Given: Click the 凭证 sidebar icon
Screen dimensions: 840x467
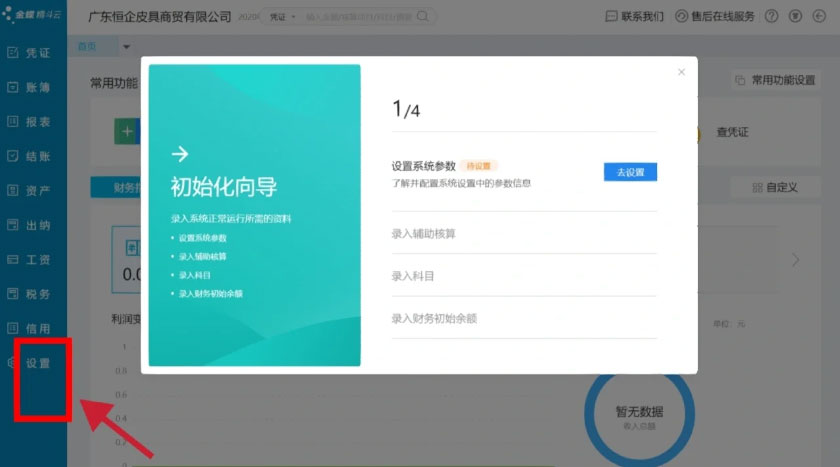Looking at the screenshot, I should click(13, 52).
